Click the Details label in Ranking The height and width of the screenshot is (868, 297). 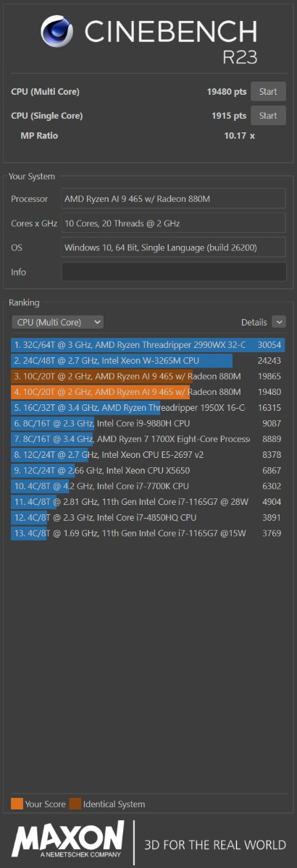(254, 322)
